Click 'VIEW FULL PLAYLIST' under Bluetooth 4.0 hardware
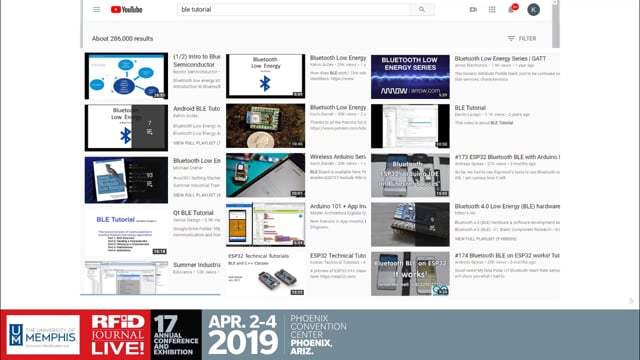Screen dimensions: 640x360 (x=485, y=238)
